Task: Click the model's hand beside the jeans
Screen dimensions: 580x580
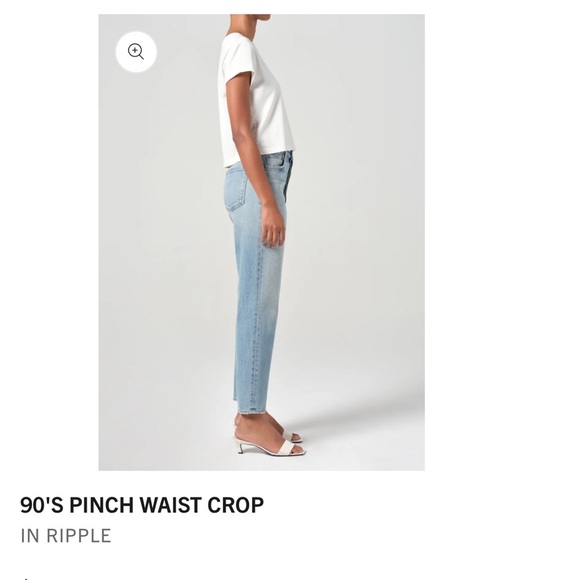Action: click(x=273, y=225)
